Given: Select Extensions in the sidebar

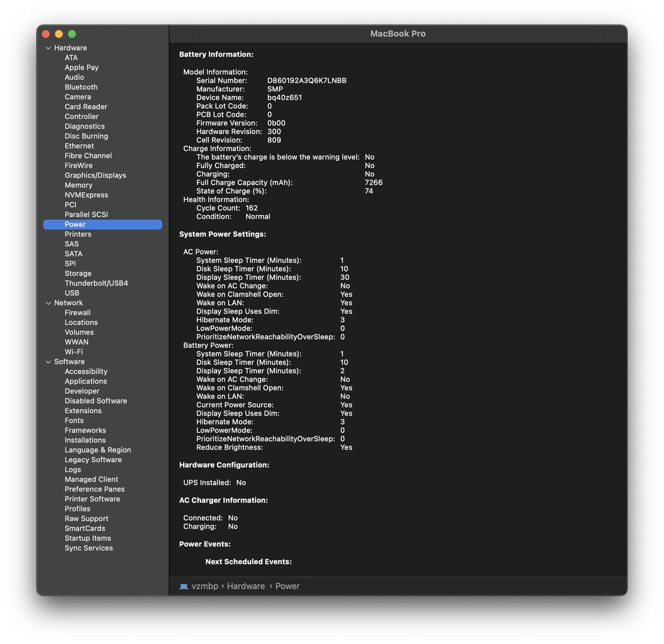Looking at the screenshot, I should [84, 411].
